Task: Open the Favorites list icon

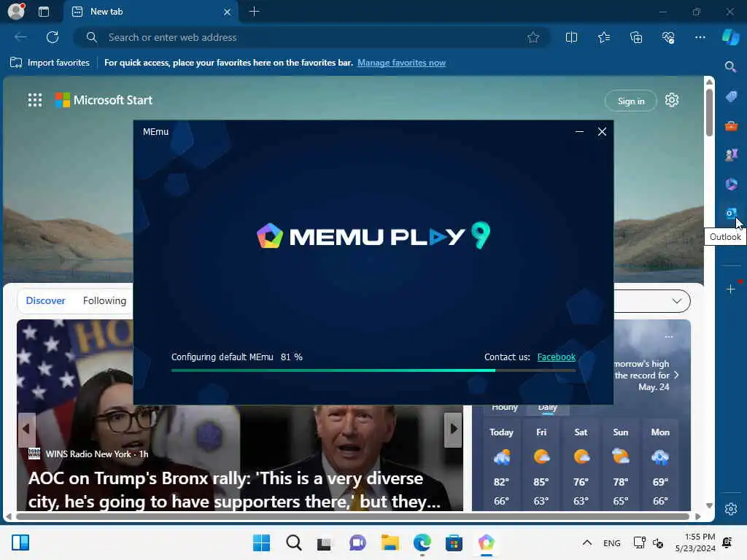Action: click(603, 37)
